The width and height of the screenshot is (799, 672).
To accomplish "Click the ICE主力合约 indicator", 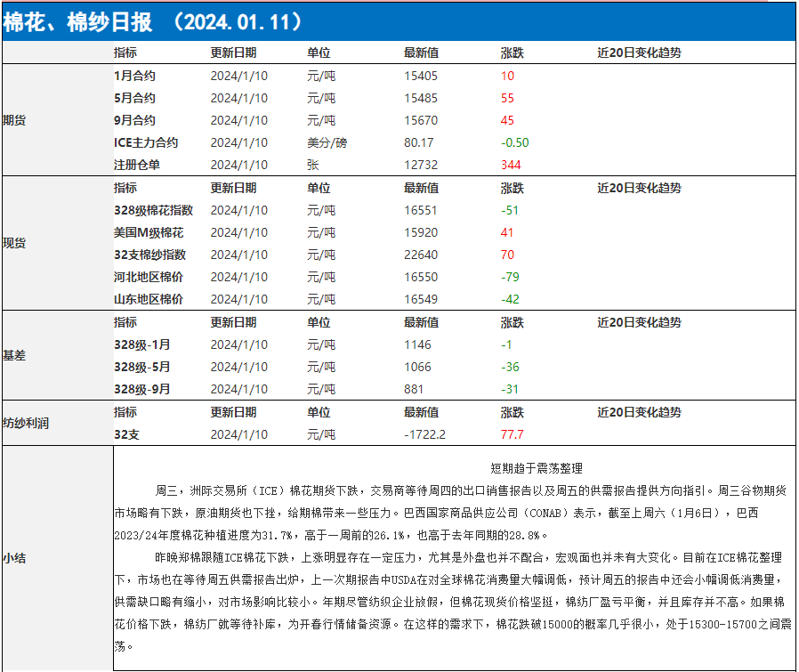I will [146, 142].
